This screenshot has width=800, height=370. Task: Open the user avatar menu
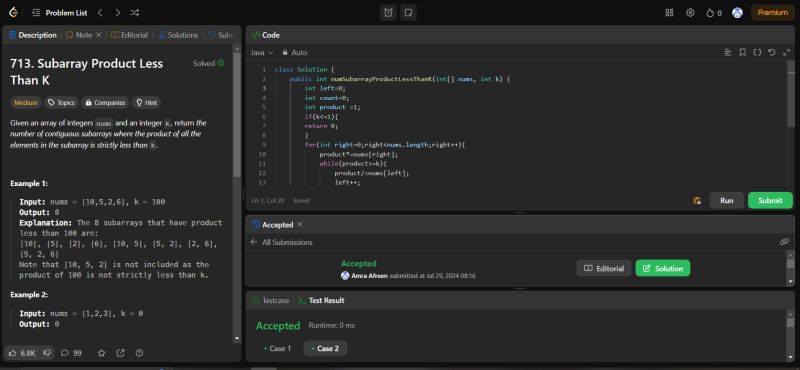pos(737,13)
